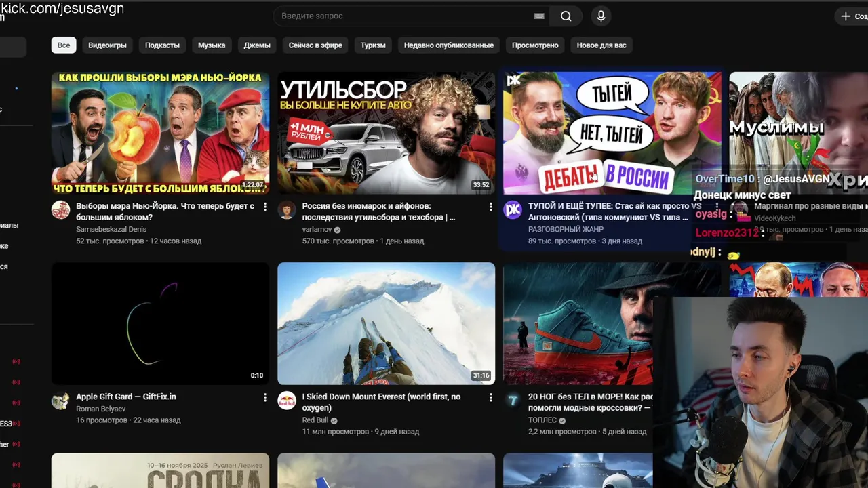Open the Everest skiing video thumbnail
This screenshot has width=868, height=488.
coord(386,323)
